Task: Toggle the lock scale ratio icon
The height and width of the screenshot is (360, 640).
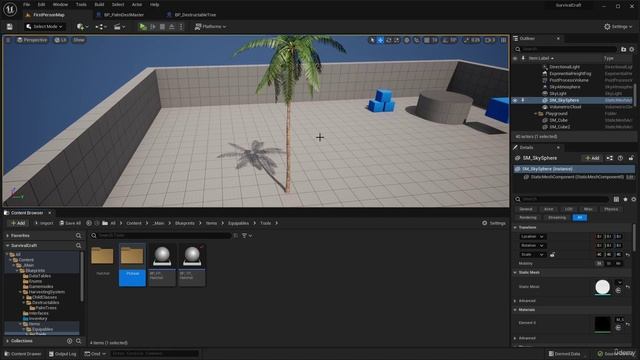Action: 552,255
